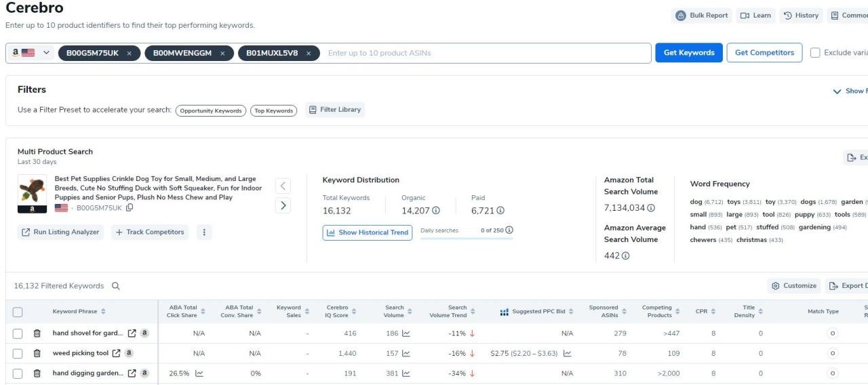Click Amazon icon for hand digging garden keyword
Image resolution: width=868 pixels, height=385 pixels.
(144, 373)
